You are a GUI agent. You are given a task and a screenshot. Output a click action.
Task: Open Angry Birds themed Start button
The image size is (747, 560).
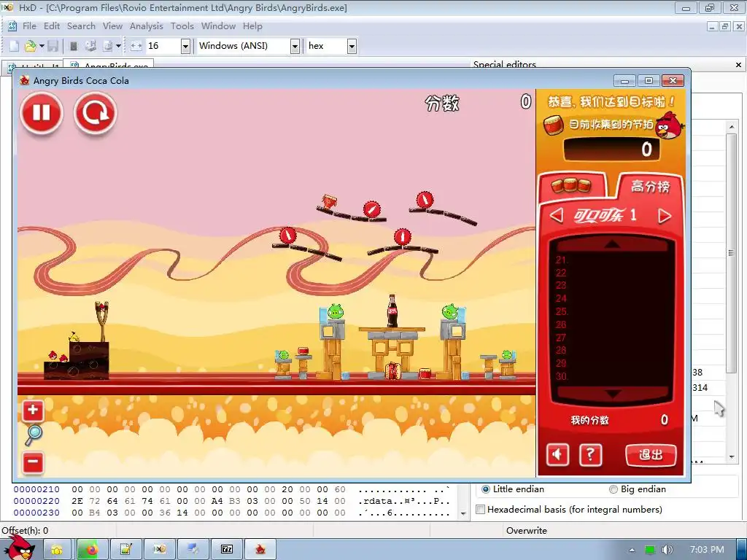20,548
